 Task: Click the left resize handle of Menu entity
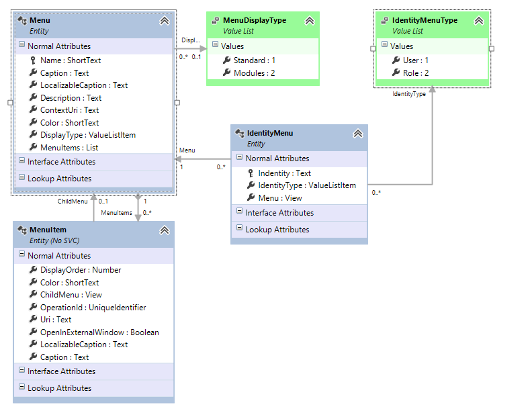click(x=10, y=103)
